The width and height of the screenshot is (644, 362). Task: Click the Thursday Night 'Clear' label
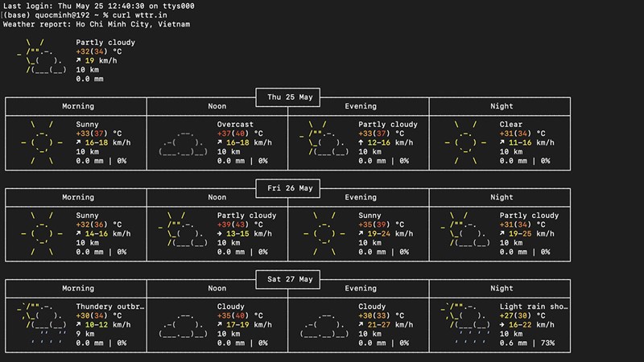[x=511, y=125]
